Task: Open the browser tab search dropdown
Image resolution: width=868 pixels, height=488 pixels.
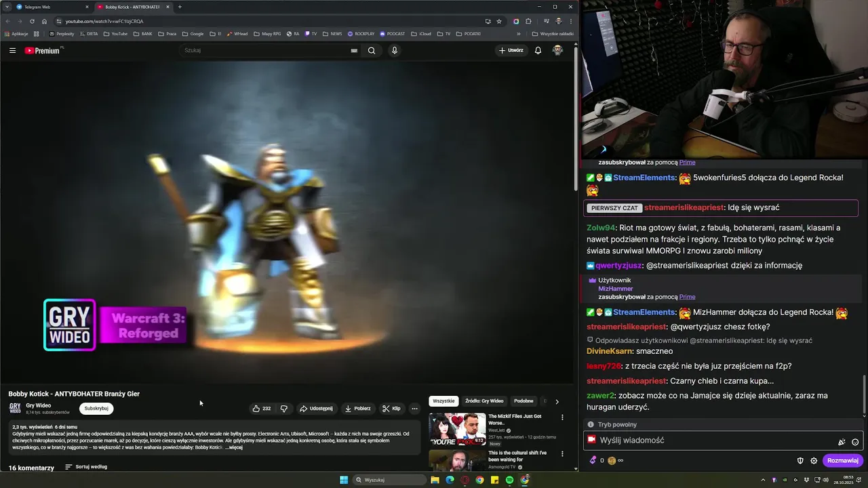Action: [7, 7]
